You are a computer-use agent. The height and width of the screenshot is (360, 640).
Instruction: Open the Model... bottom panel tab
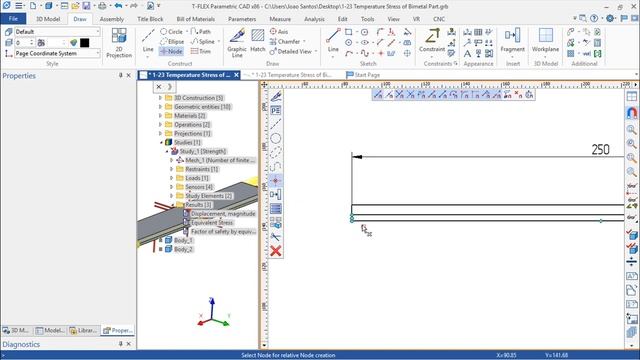[x=50, y=330]
